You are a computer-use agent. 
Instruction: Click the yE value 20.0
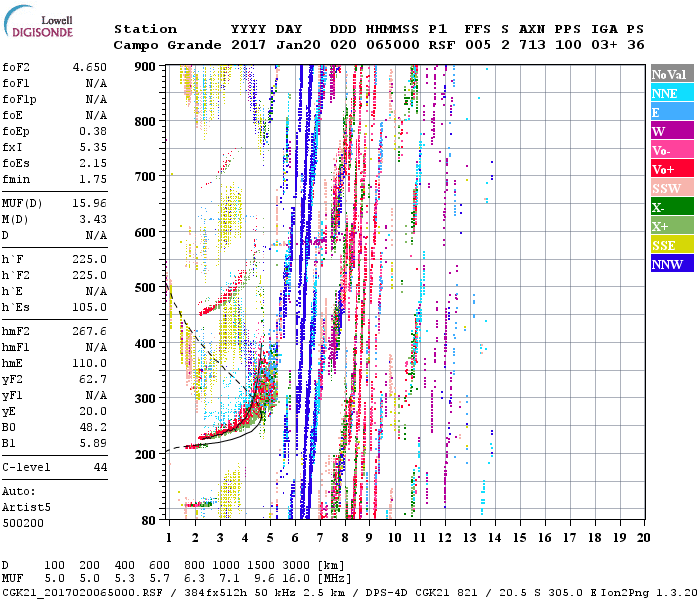click(x=93, y=412)
